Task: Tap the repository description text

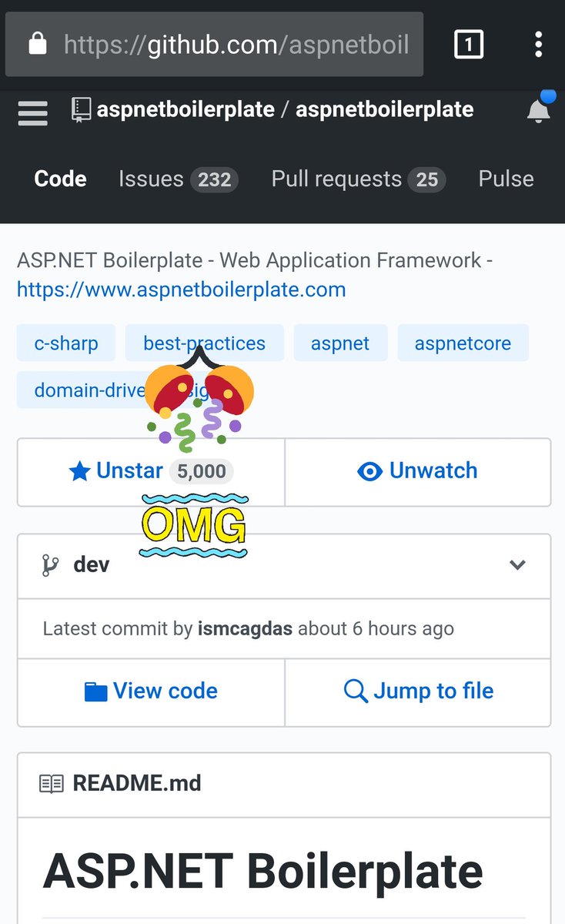Action: 255,260
